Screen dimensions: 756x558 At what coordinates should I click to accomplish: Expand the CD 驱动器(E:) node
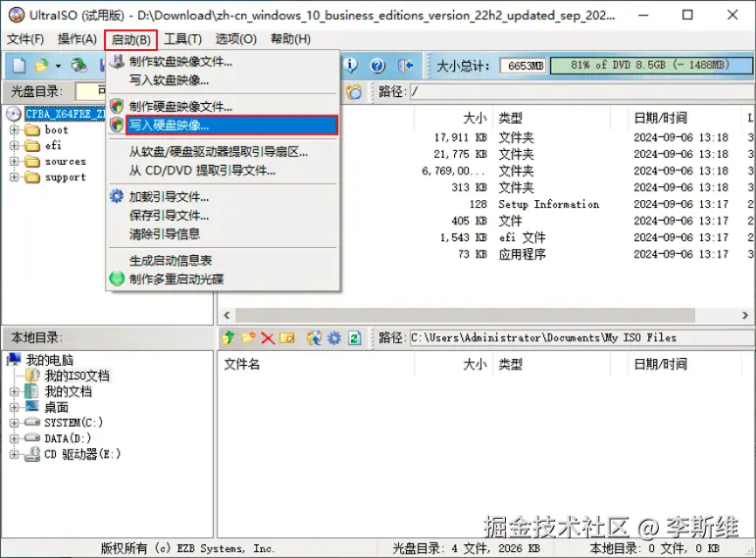tap(14, 454)
